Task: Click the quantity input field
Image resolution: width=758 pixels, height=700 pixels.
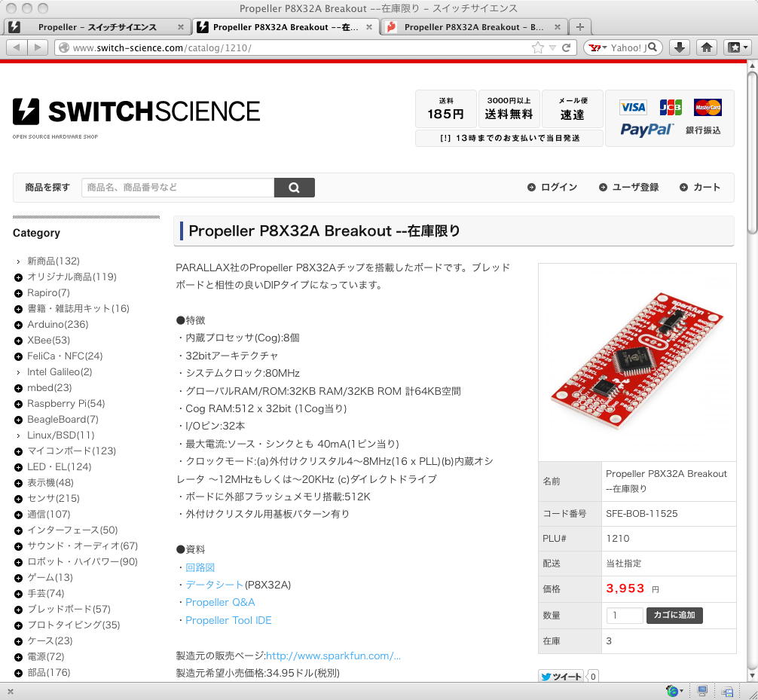Action: [x=625, y=616]
